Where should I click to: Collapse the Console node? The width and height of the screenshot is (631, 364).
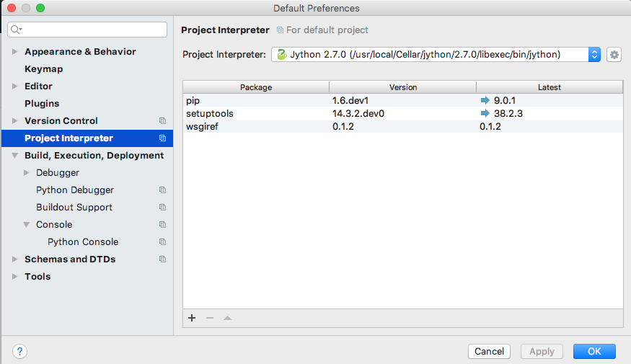(x=27, y=224)
